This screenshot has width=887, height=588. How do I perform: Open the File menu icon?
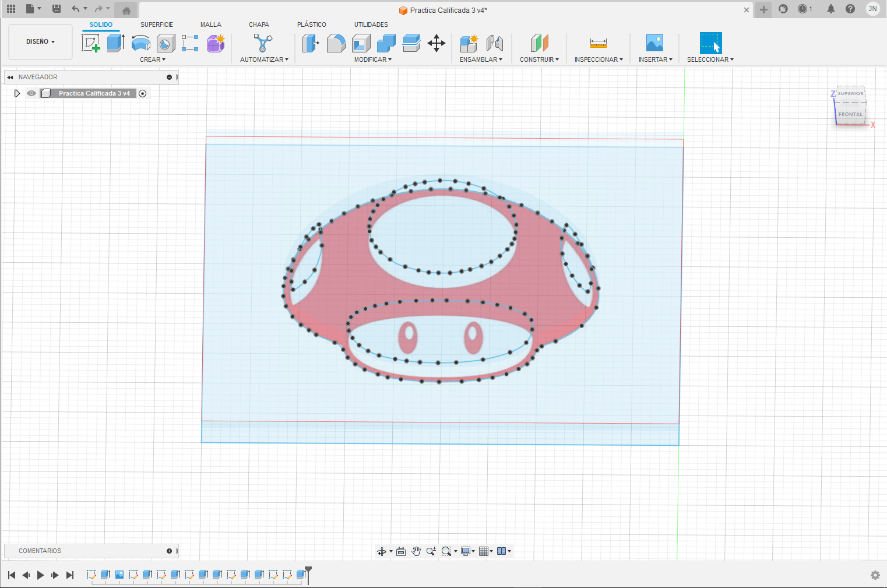pyautogui.click(x=30, y=9)
